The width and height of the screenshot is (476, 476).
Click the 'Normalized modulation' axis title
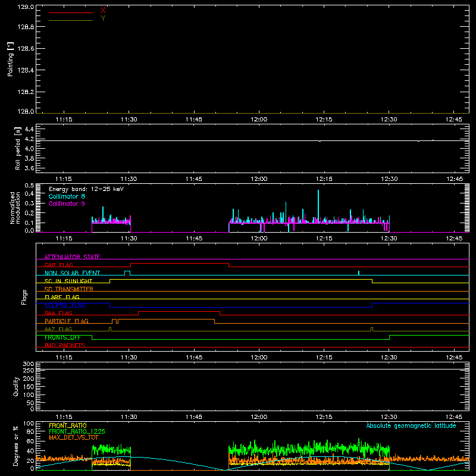[x=15, y=208]
